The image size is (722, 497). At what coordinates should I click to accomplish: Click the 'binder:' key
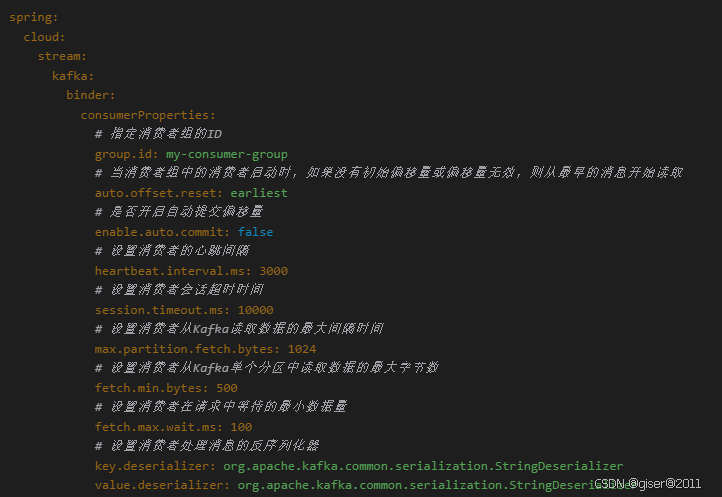coord(91,95)
